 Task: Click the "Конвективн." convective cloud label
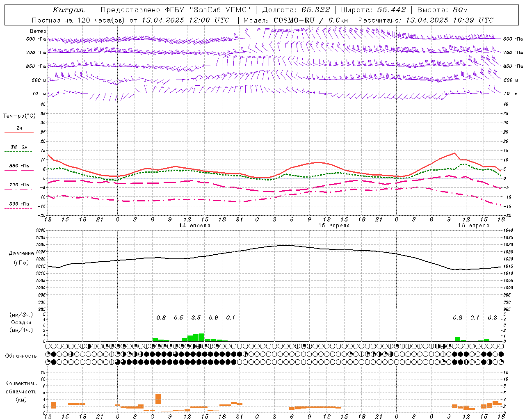[21, 383]
